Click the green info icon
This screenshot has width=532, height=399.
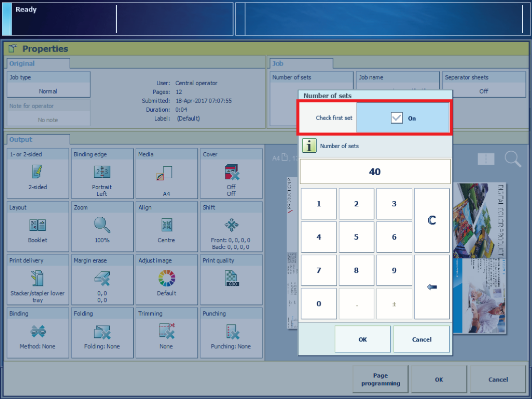[309, 146]
